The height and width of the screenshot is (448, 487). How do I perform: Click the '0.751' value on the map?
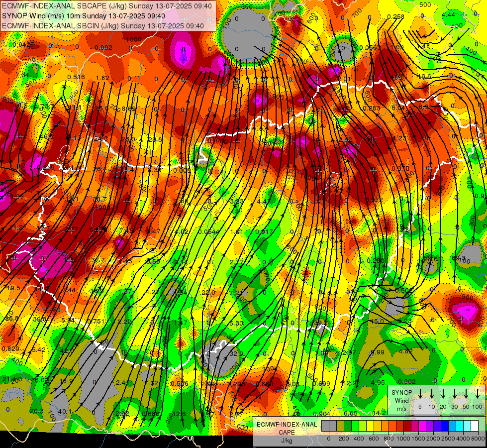[x=96, y=321]
